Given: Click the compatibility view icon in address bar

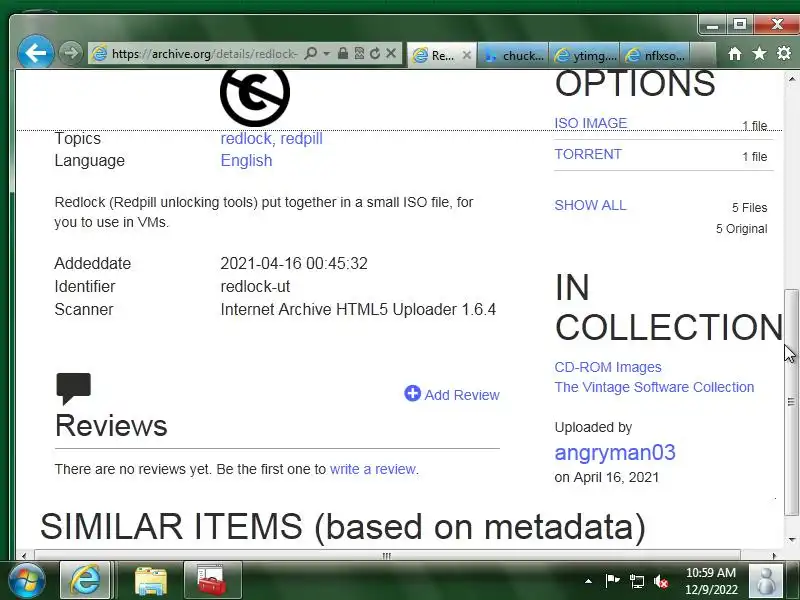Looking at the screenshot, I should coord(359,53).
